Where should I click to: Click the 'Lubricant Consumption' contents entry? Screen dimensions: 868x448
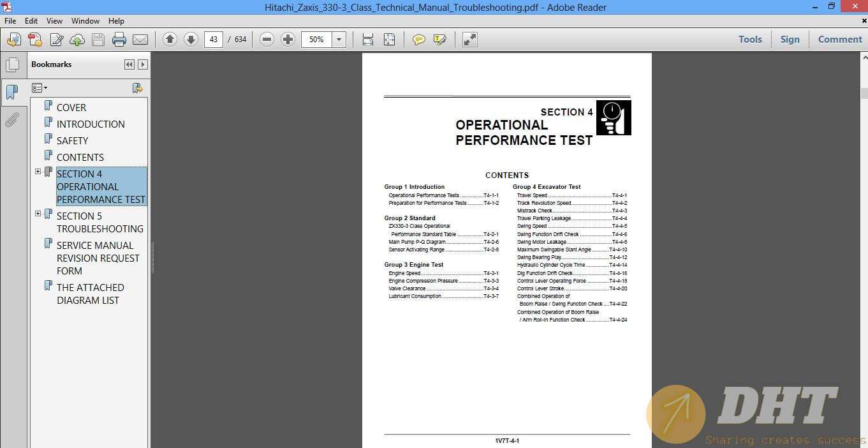444,297
